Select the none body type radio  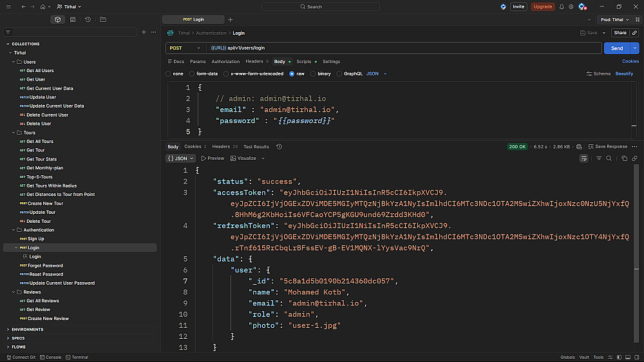169,74
